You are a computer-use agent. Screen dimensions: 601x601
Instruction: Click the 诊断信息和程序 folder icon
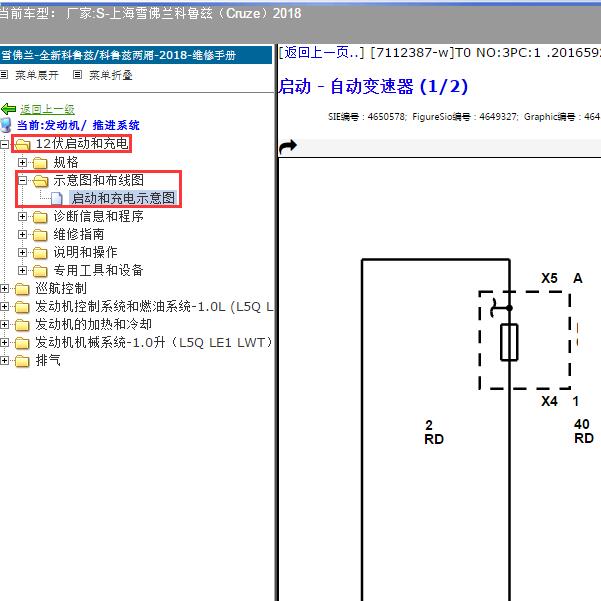click(40, 217)
